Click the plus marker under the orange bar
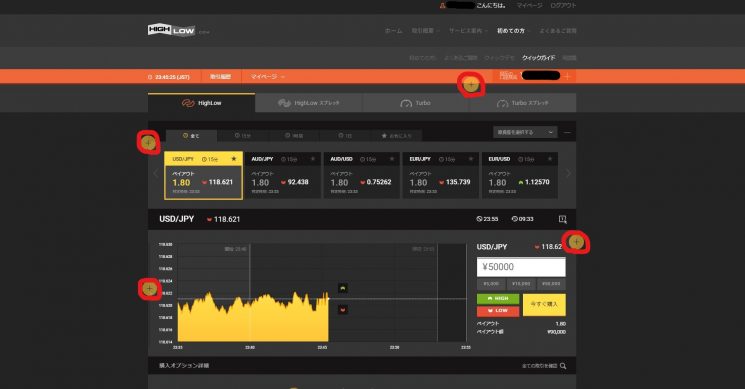The height and width of the screenshot is (389, 745). coord(471,85)
